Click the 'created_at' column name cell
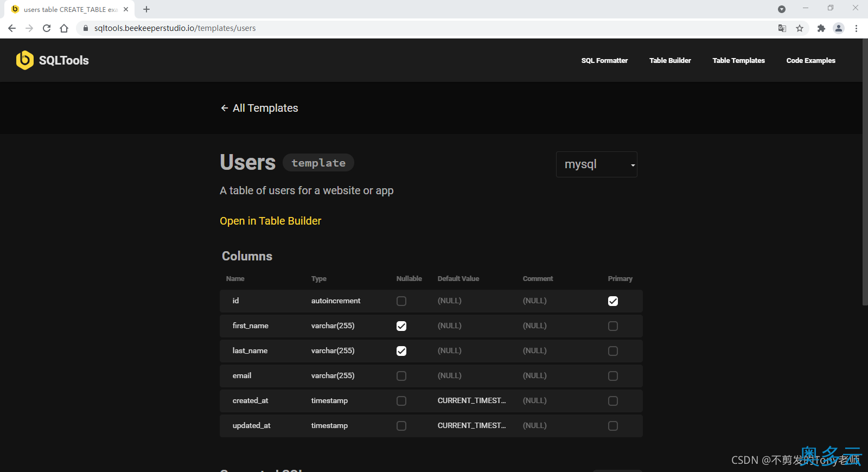Viewport: 868px width, 472px height. tap(251, 400)
